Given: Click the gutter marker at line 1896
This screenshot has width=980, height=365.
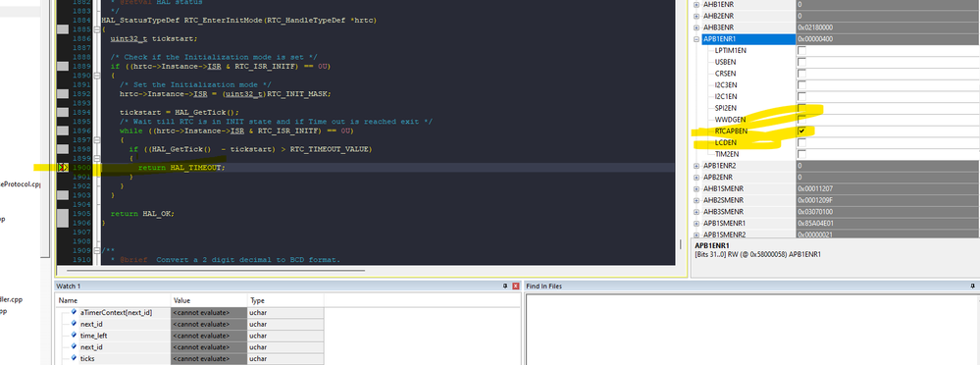Looking at the screenshot, I should [63, 130].
